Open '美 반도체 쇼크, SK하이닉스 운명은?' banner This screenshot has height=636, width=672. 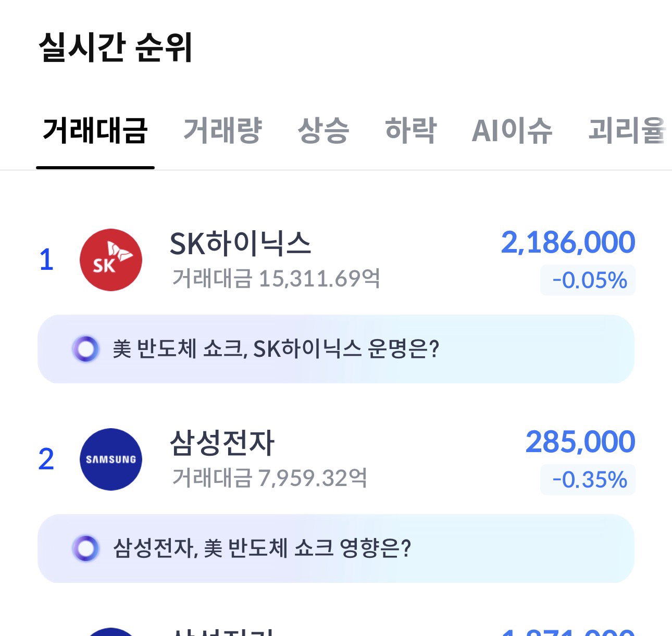tap(336, 349)
